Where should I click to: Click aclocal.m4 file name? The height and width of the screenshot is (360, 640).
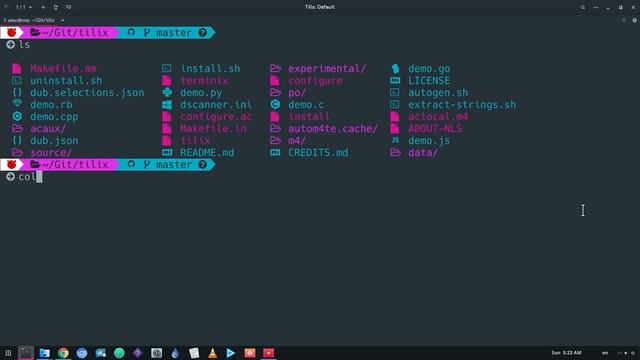[438, 117]
